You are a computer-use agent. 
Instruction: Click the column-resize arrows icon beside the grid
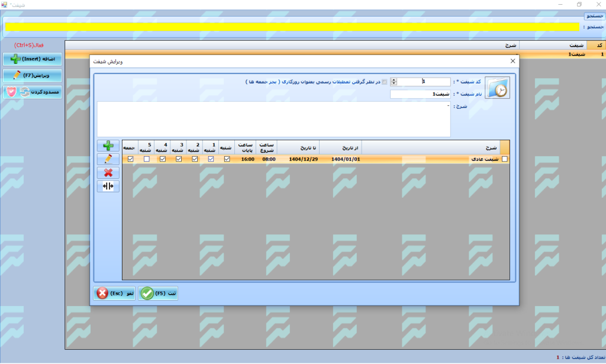pos(108,186)
